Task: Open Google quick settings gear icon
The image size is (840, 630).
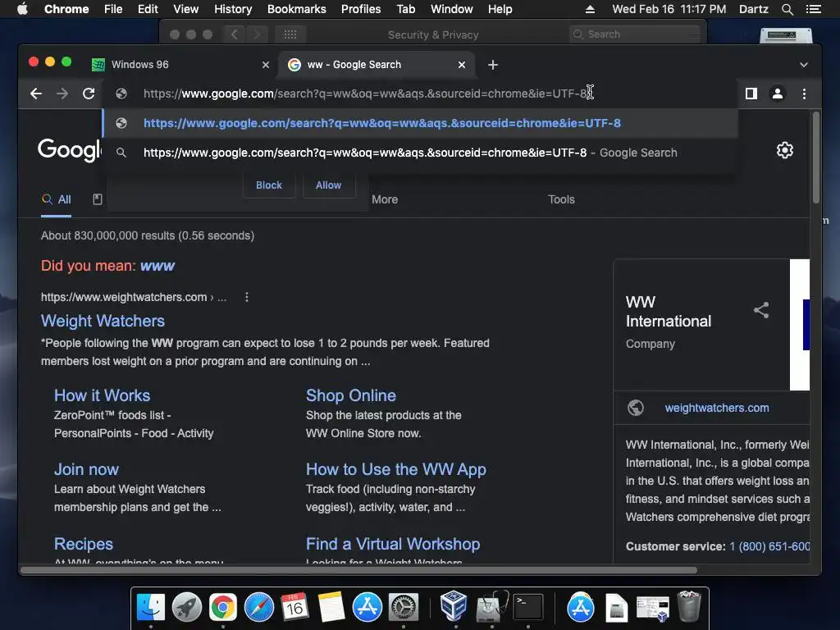Action: pyautogui.click(x=785, y=151)
